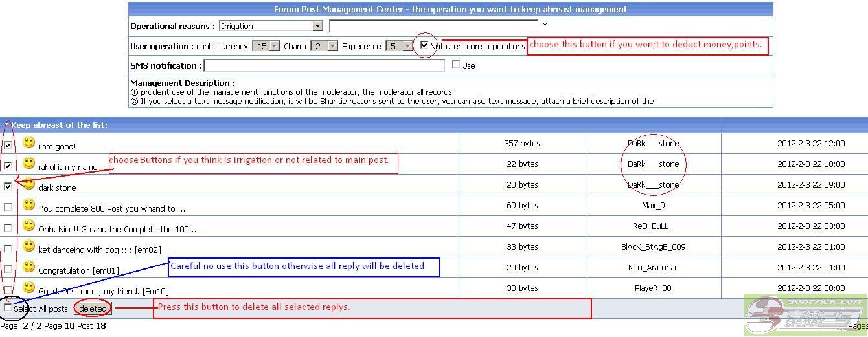Focus the SMS notification text box
Image resolution: width=868 pixels, height=337 pixels.
point(324,65)
